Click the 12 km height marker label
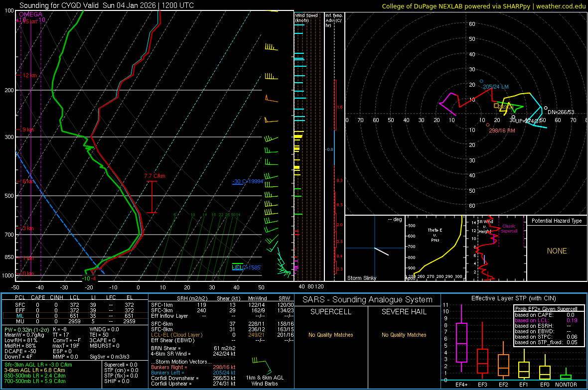 click(x=29, y=75)
